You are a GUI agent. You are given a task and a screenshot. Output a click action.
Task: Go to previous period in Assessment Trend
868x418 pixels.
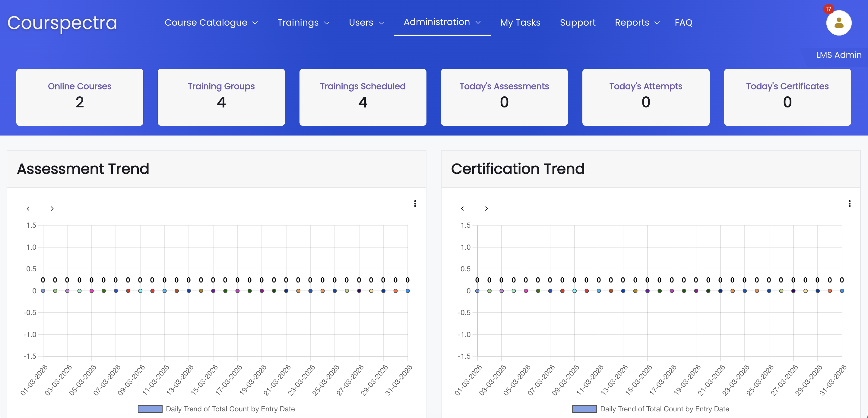28,209
